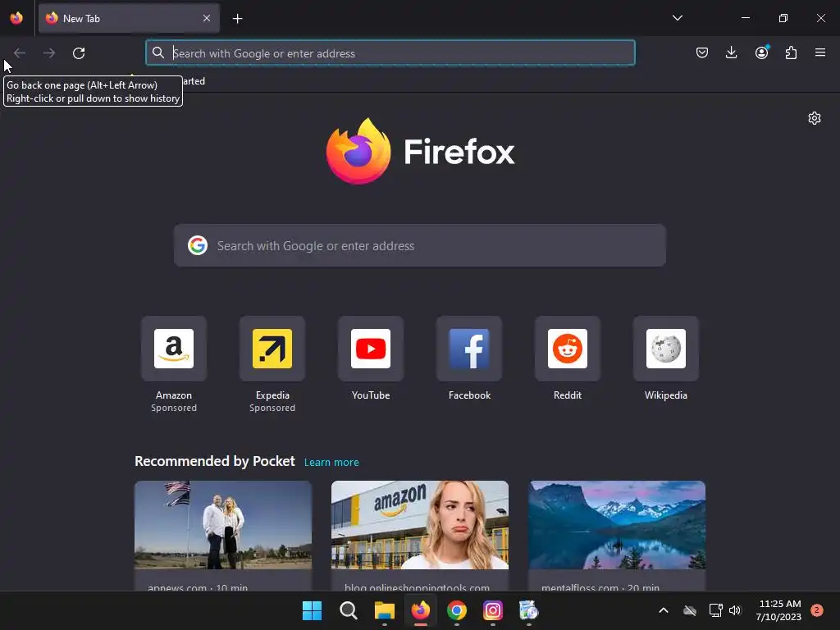Open Windows taskbar search
This screenshot has width=840, height=630.
tap(348, 610)
